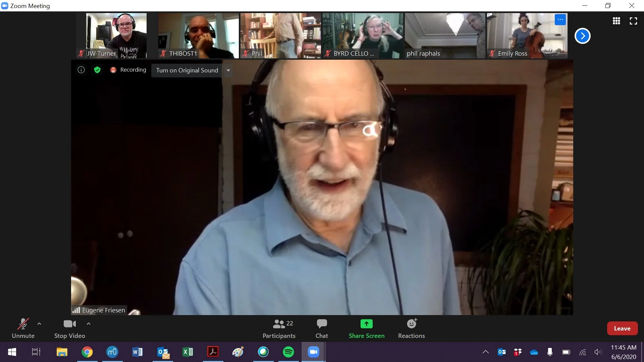This screenshot has width=644, height=362.
Task: Stop Video camera toggle
Action: coord(69,328)
